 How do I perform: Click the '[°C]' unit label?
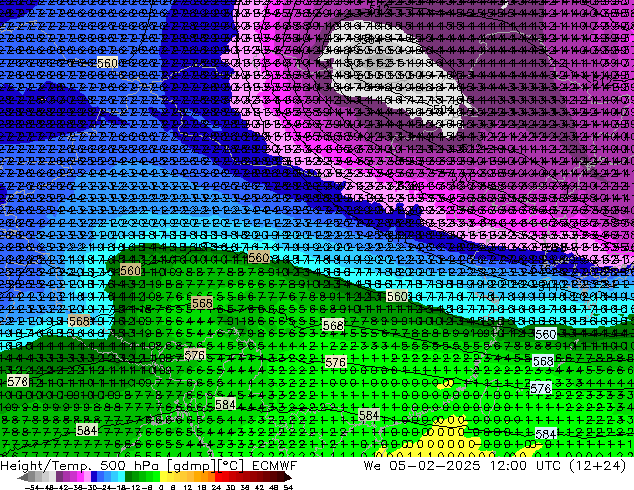point(231,466)
